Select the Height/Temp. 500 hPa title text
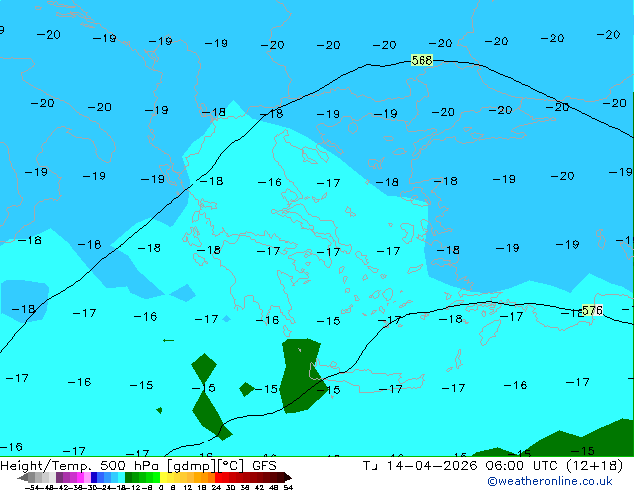This screenshot has height=490, width=634. 81,466
